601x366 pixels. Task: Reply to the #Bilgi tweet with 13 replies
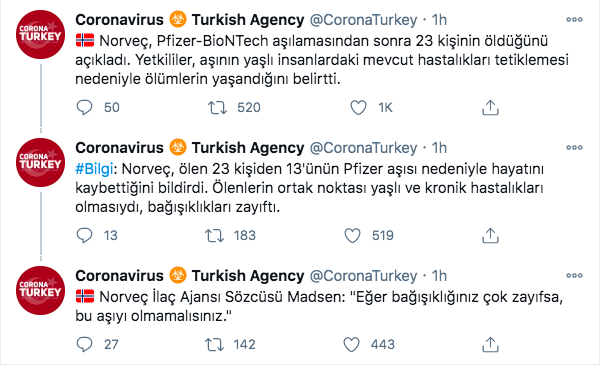click(84, 236)
